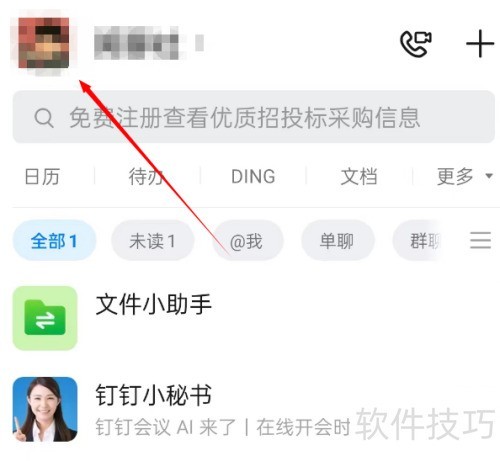Switch to the 单聊 filter
This screenshot has width=500, height=461.
[x=337, y=240]
